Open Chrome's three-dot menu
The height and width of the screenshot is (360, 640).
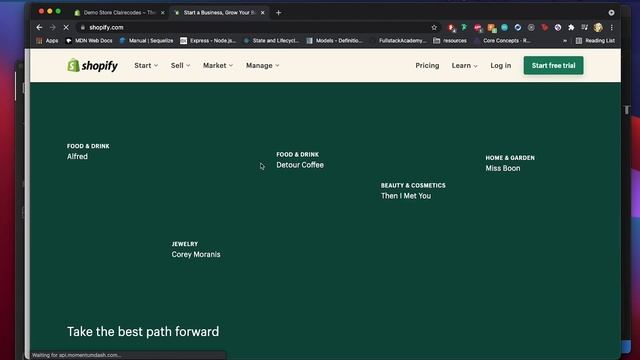pyautogui.click(x=611, y=27)
